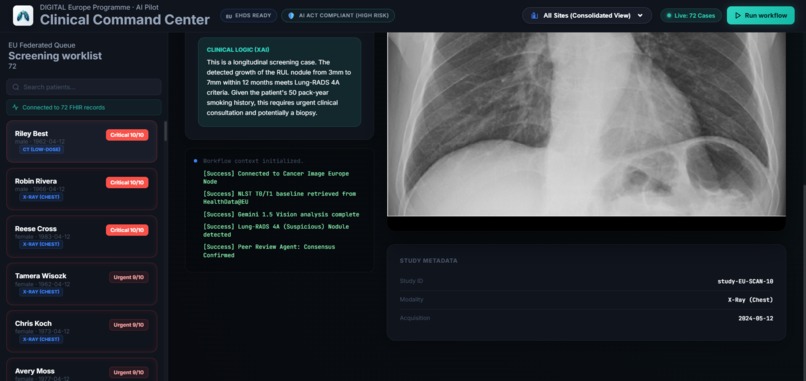This screenshot has width=806, height=381.
Task: Focus the Search patients input field
Action: [x=84, y=87]
